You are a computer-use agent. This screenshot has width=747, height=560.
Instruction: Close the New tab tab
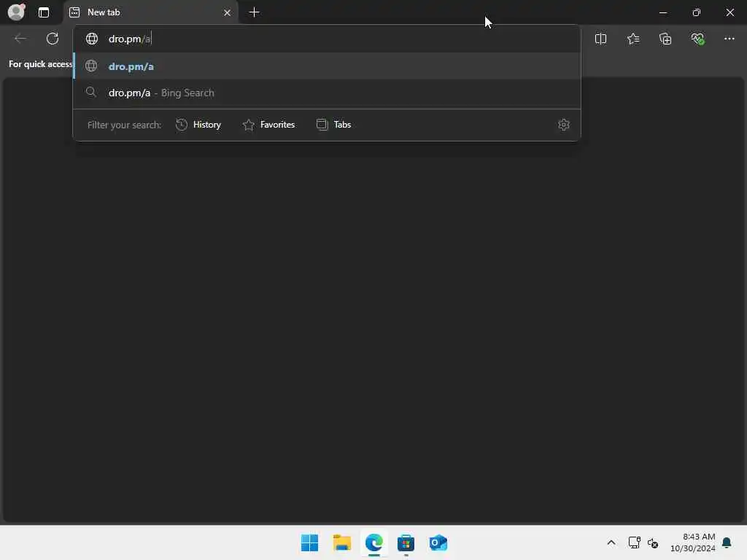[x=228, y=12]
